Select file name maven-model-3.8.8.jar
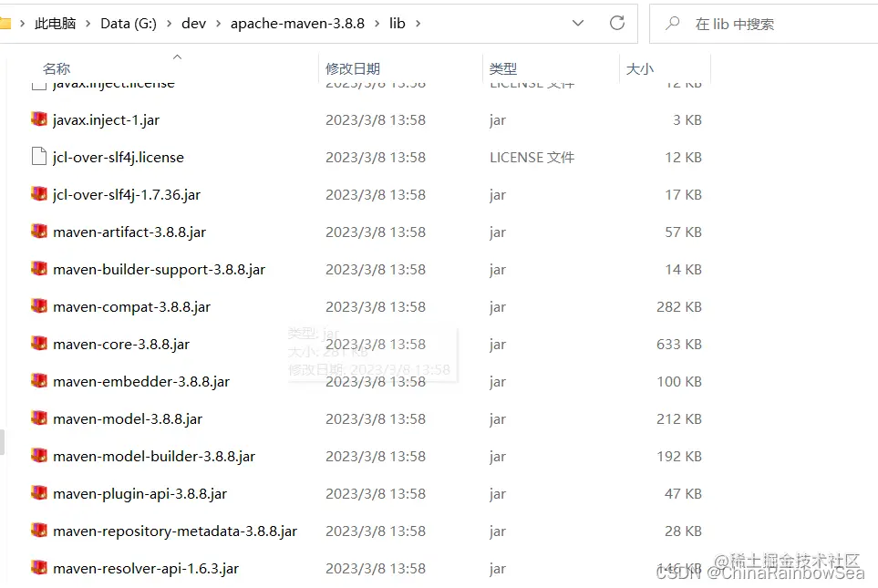The width and height of the screenshot is (878, 588). (x=128, y=419)
